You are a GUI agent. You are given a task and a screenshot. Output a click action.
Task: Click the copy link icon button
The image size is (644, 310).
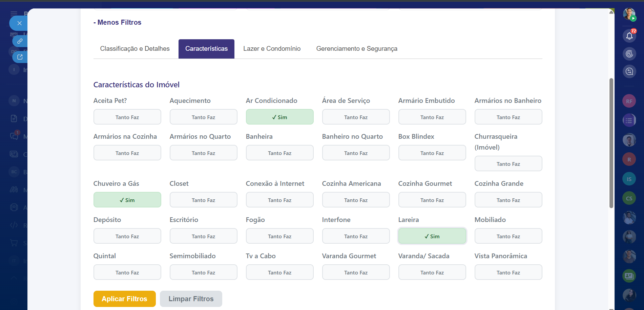(x=20, y=41)
